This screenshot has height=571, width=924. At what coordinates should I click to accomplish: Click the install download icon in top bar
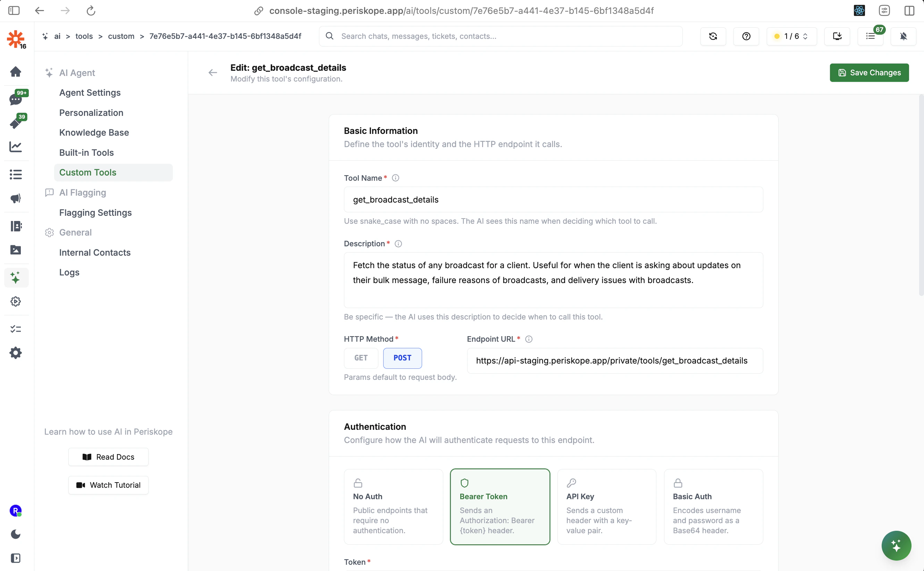coord(837,36)
